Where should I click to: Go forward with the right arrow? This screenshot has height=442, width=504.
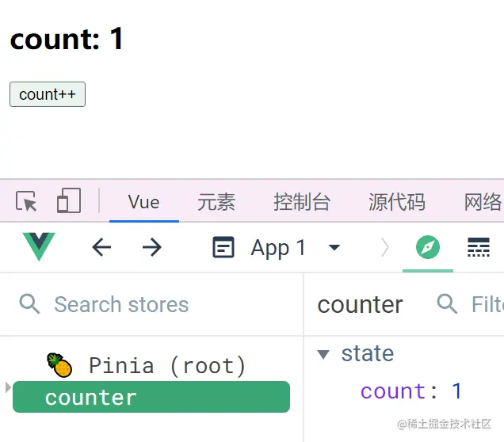click(152, 247)
